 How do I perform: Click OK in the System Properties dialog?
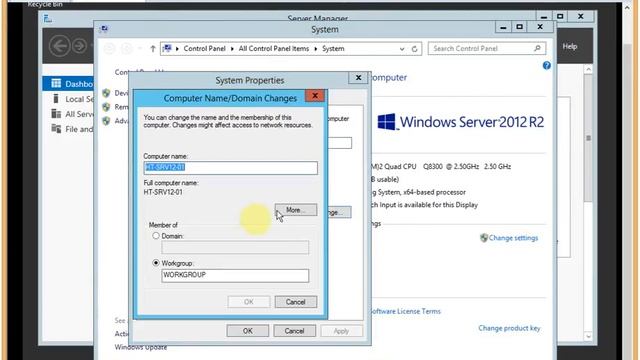(x=248, y=331)
